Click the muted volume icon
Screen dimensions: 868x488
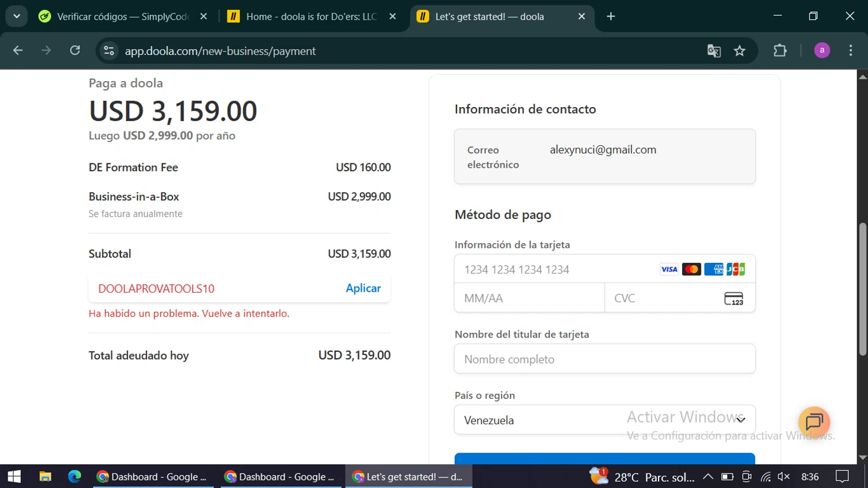tap(784, 476)
